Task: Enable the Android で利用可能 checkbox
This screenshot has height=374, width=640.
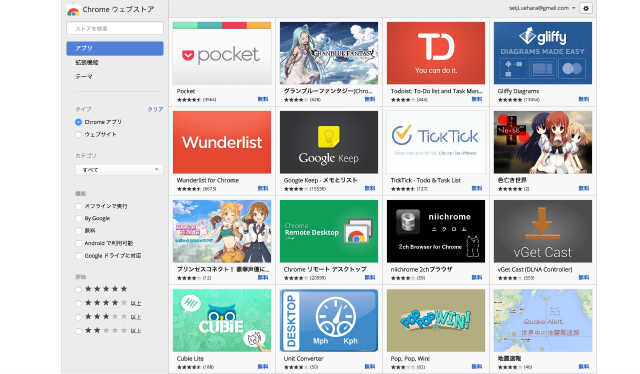Action: tap(78, 243)
